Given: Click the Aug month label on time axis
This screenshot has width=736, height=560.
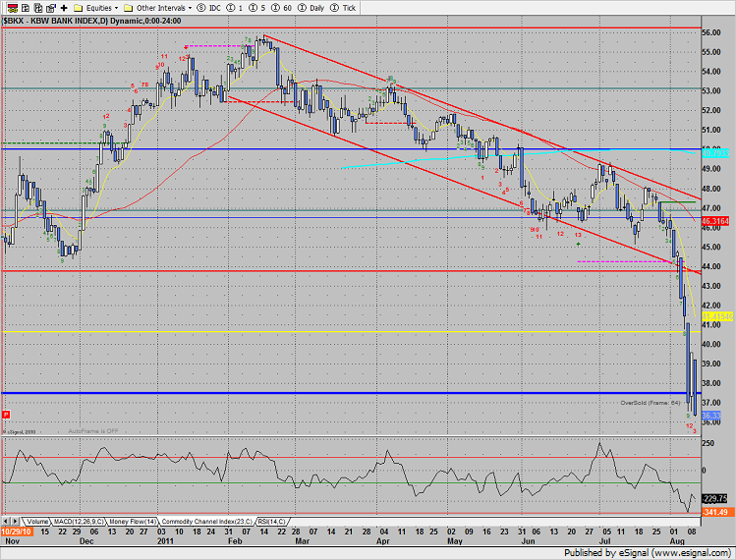Looking at the screenshot, I should pos(677,541).
